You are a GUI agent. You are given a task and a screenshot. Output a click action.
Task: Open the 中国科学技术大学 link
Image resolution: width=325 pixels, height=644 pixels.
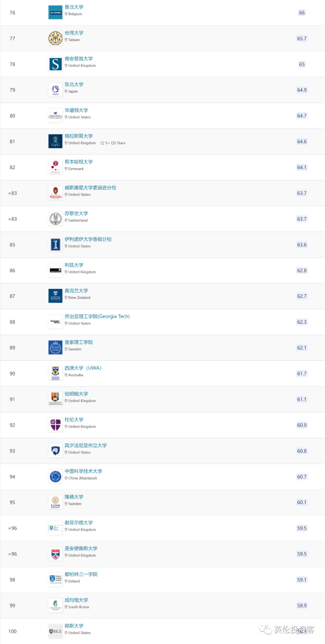(x=83, y=471)
